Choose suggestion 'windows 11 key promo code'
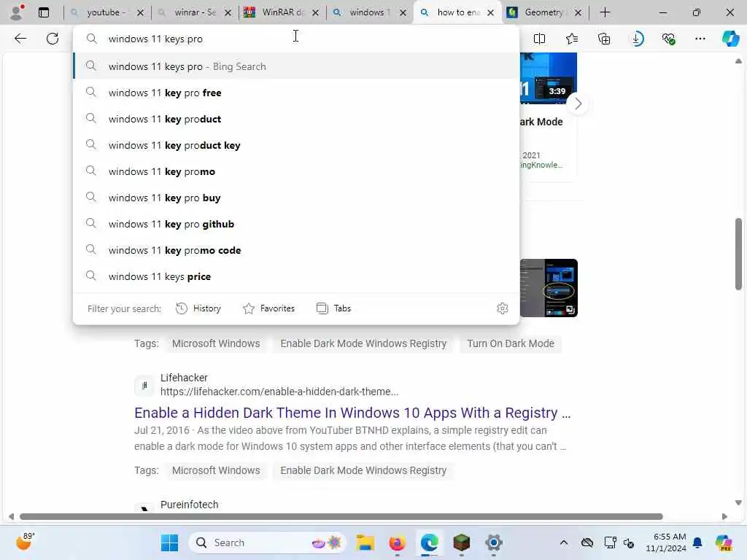Viewport: 747px width, 560px height. 296,250
